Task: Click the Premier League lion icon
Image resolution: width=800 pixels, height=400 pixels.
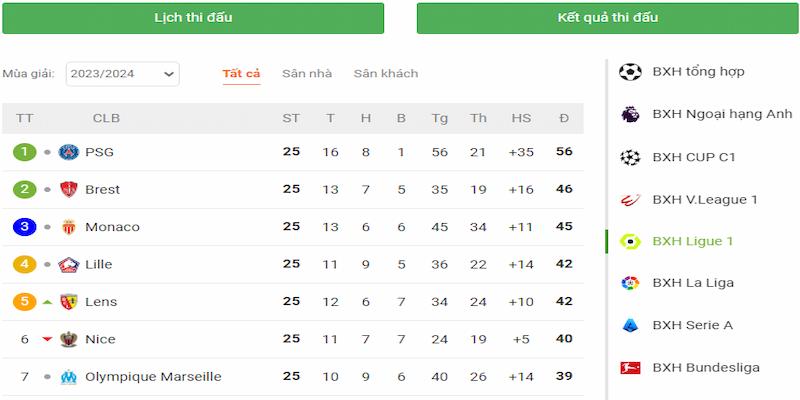Action: click(630, 114)
